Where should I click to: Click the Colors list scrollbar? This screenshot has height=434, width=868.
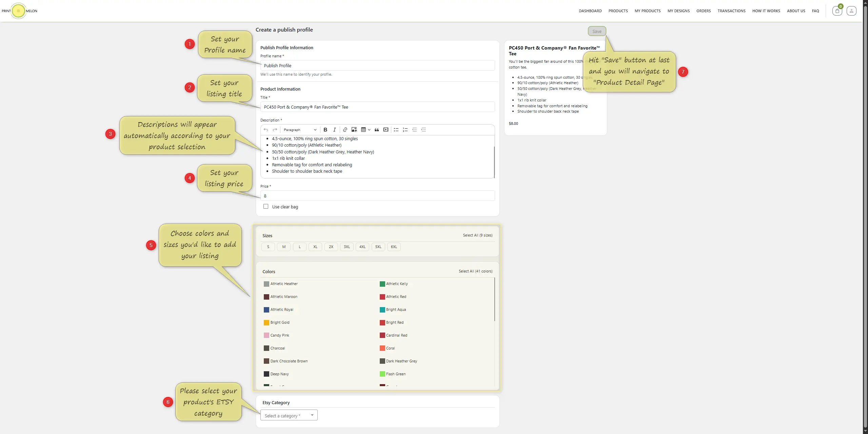pyautogui.click(x=494, y=299)
